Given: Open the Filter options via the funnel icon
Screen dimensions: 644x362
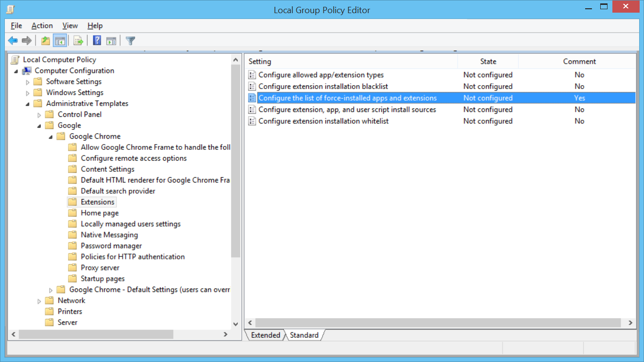Looking at the screenshot, I should point(130,40).
